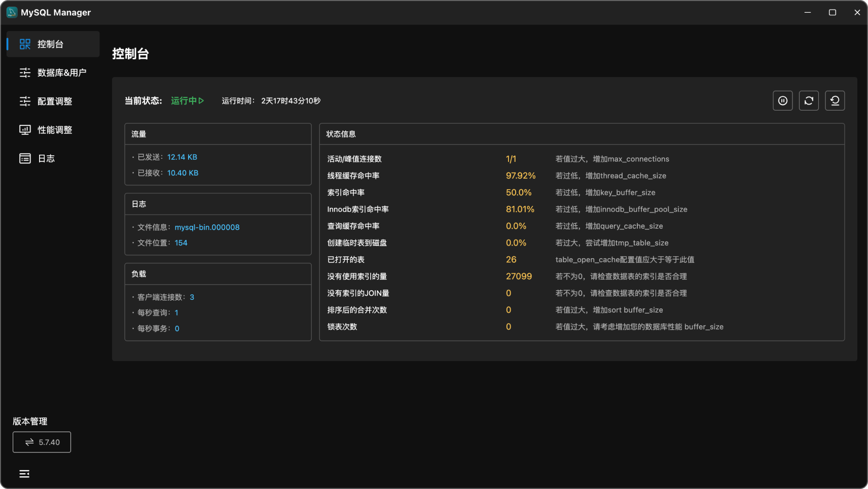Viewport: 868px width, 489px height.
Task: Click the 客户端连接数 value 3
Action: pyautogui.click(x=192, y=297)
